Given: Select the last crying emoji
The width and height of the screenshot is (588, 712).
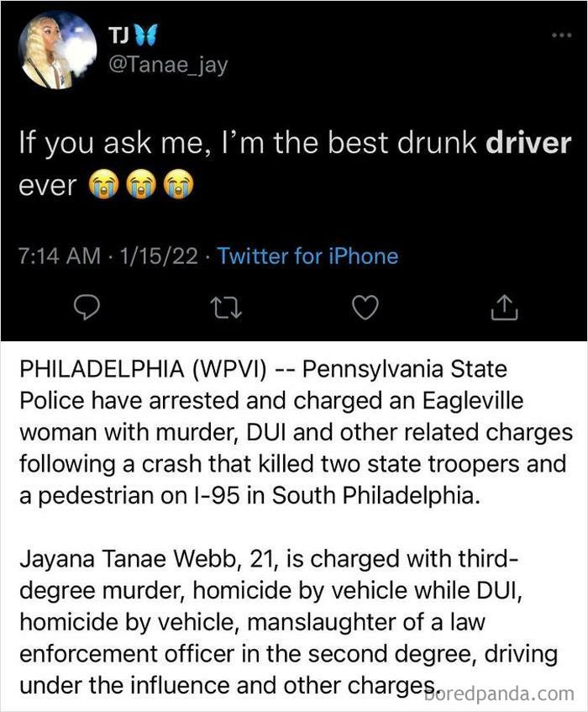Looking at the screenshot, I should (179, 184).
